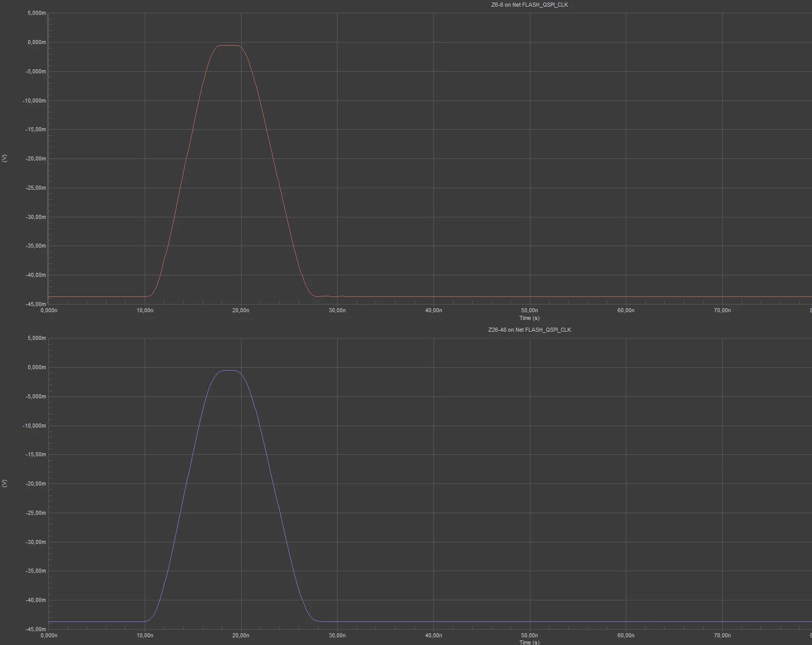Click the "Z26-48 on Net FLASH_QSPI_CLK" plot title
The image size is (812, 645).
[529, 330]
